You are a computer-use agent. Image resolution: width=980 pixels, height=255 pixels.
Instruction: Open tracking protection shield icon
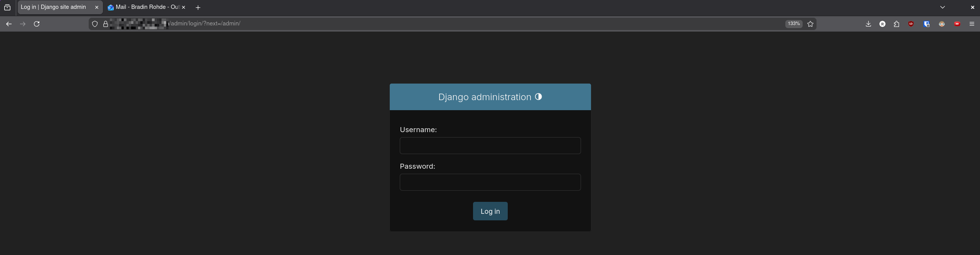pyautogui.click(x=95, y=24)
